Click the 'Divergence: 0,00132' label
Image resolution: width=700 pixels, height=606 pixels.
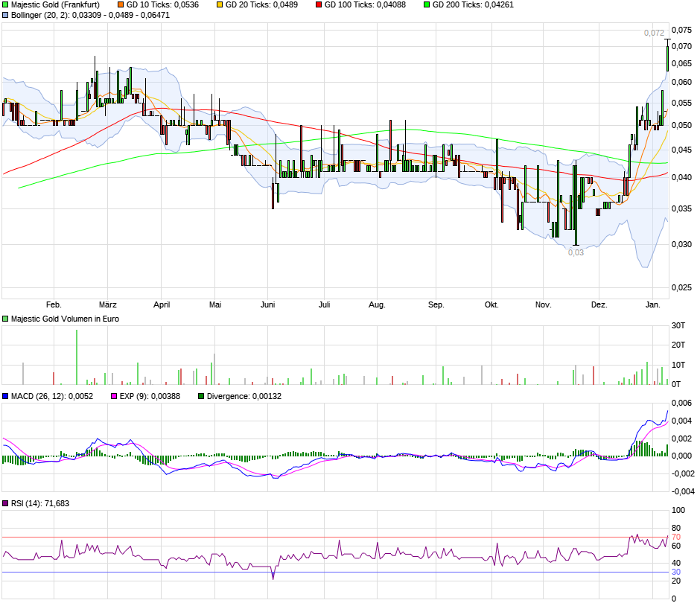(244, 396)
